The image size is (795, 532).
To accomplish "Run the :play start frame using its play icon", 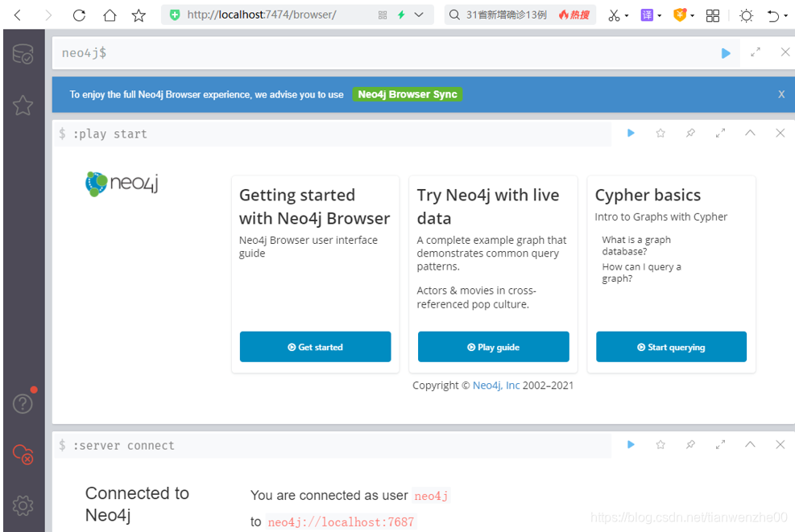I will click(631, 133).
